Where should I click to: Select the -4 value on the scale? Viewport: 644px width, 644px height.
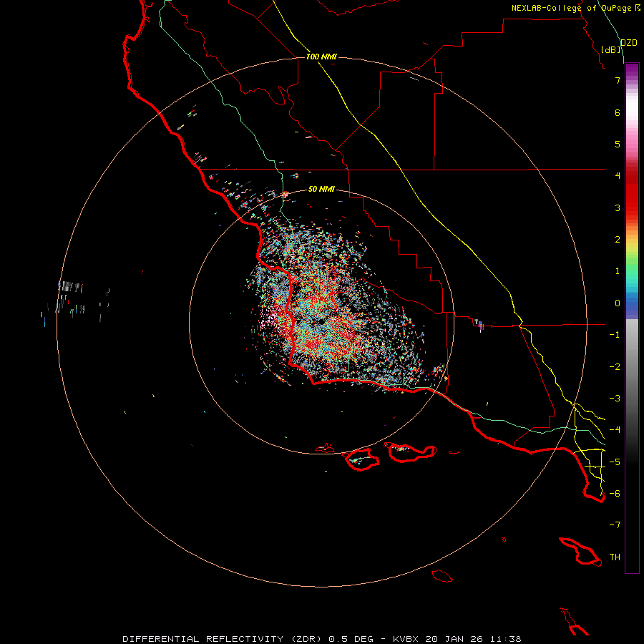coord(615,430)
